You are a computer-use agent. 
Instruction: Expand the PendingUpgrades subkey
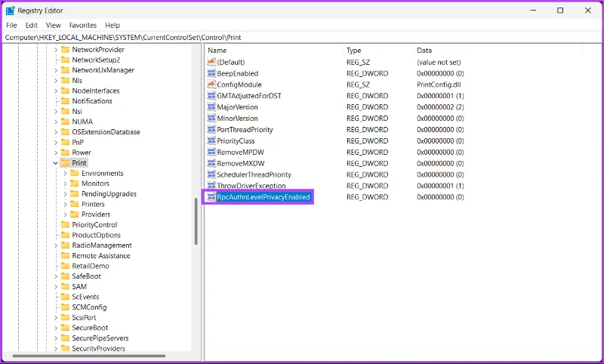coord(65,194)
